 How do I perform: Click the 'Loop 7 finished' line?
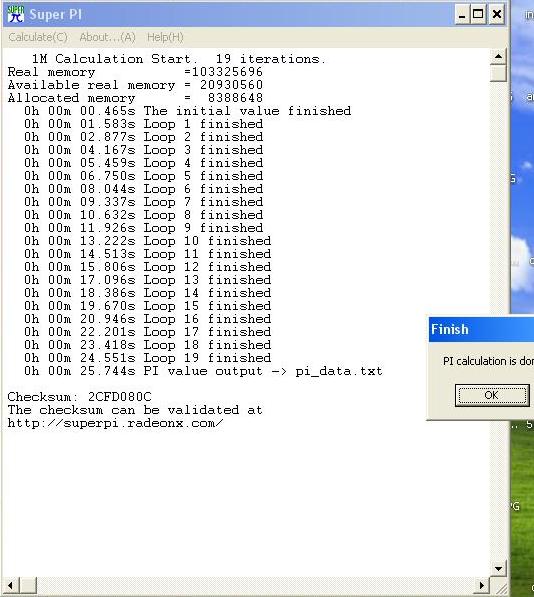(143, 202)
